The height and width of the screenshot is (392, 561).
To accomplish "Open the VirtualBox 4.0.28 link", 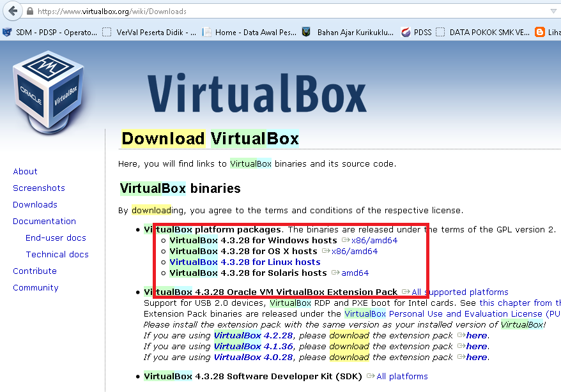I will click(253, 358).
